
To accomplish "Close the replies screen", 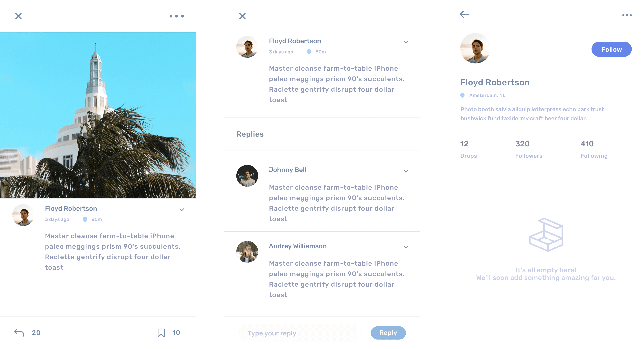I will [242, 16].
